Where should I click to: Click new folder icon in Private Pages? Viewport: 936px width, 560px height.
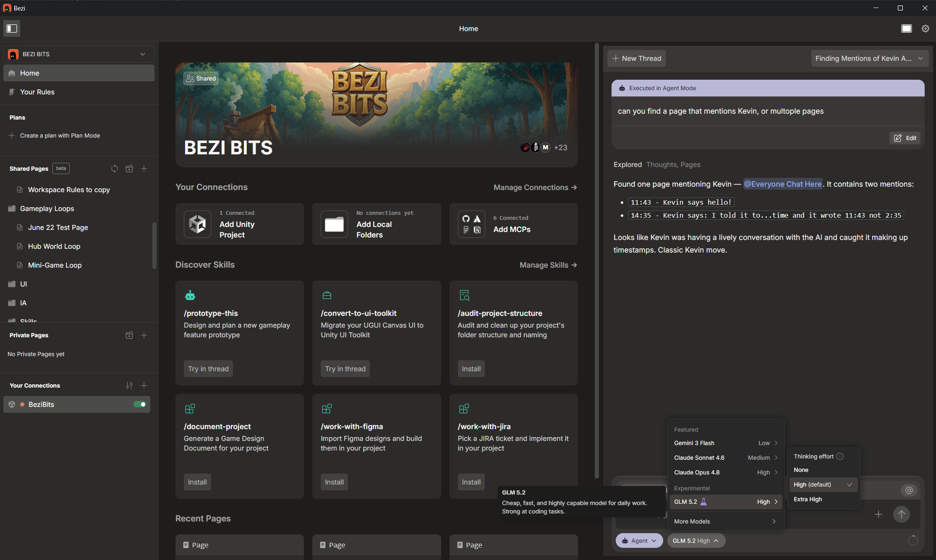click(x=129, y=335)
